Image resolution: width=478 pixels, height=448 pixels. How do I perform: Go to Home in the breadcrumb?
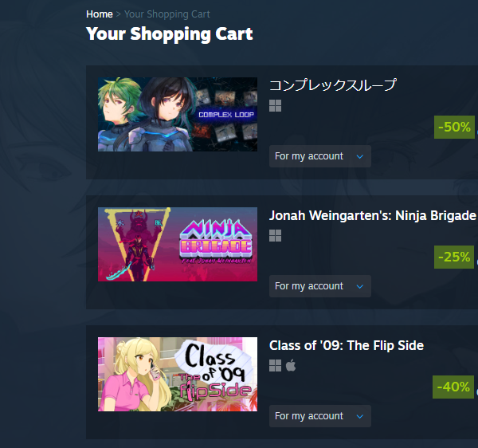[100, 14]
